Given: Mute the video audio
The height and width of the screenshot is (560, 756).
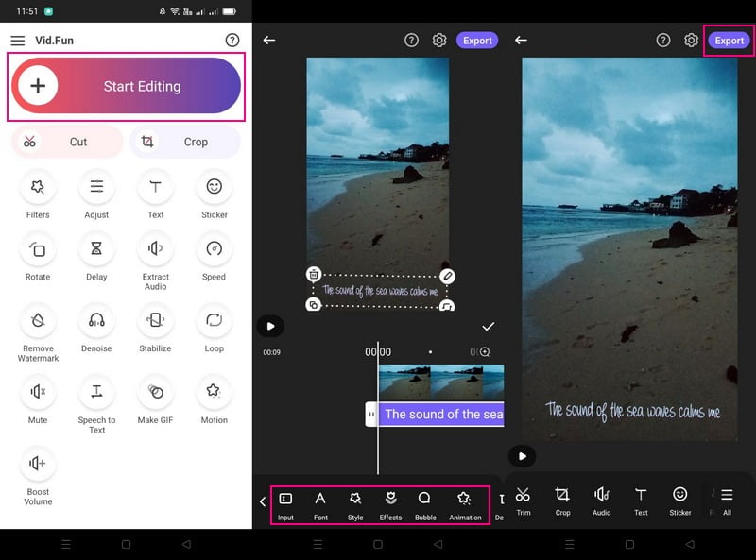Looking at the screenshot, I should (x=38, y=398).
